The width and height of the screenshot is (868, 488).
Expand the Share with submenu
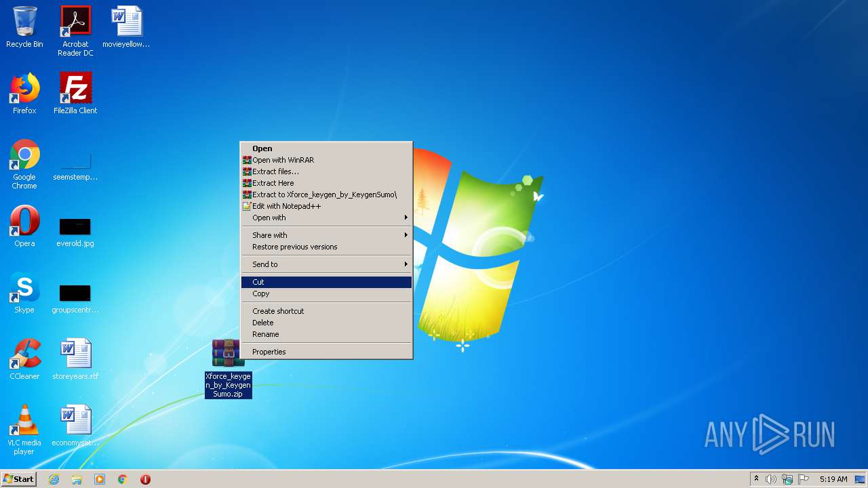[326, 235]
